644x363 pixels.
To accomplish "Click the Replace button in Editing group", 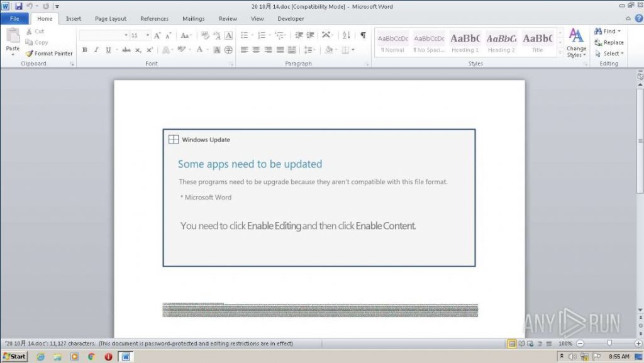I will tap(609, 42).
